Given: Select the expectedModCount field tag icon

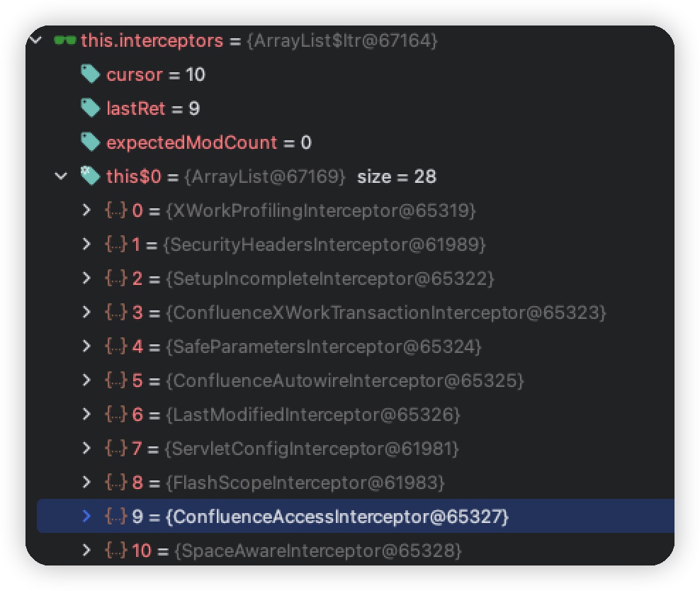Looking at the screenshot, I should pos(90,142).
